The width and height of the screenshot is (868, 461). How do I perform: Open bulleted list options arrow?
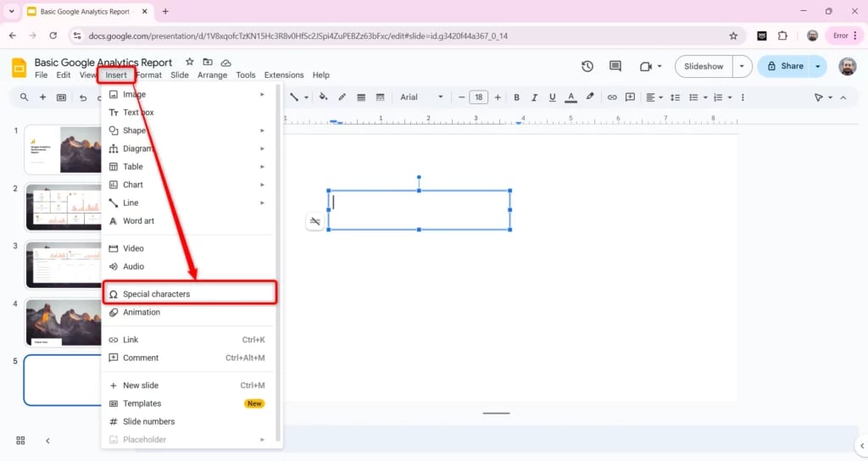[x=705, y=97]
